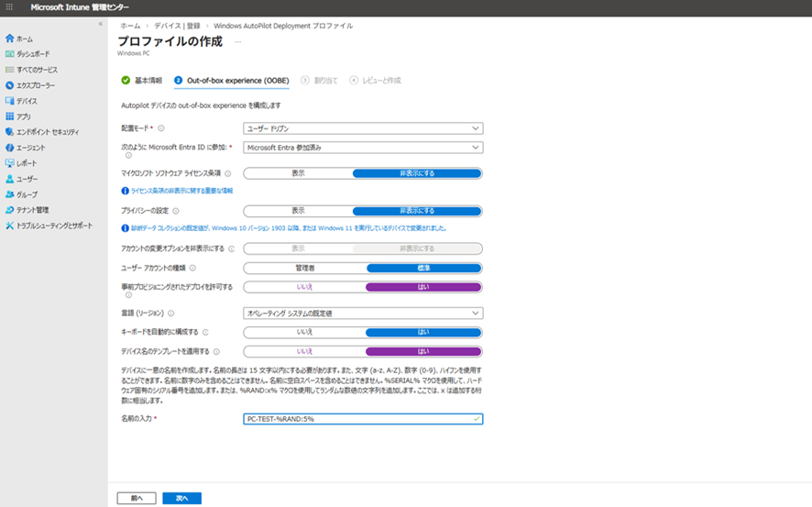Set 事前プロビジョニング deployment option to いいえ
The image size is (812, 507).
[x=304, y=287]
